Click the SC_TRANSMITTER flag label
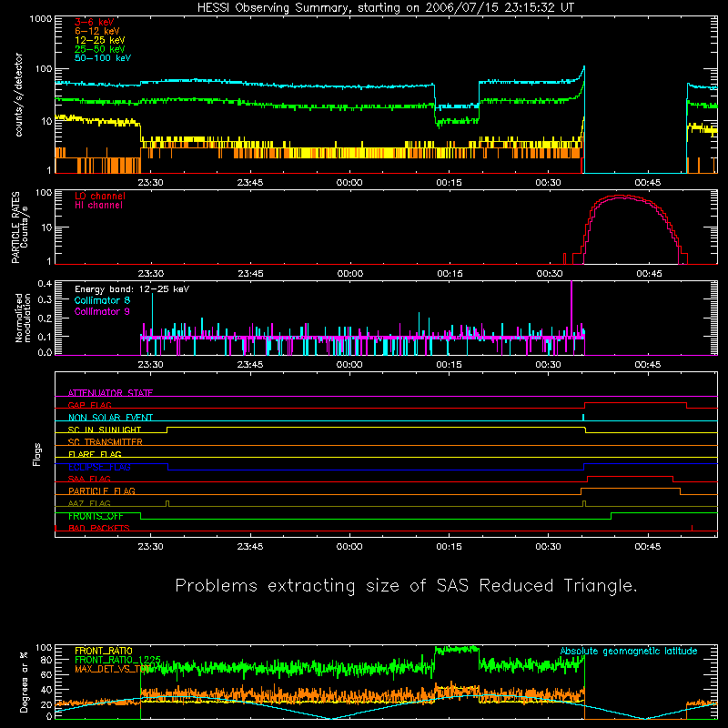Viewport: 728px width, 728px height. (105, 441)
